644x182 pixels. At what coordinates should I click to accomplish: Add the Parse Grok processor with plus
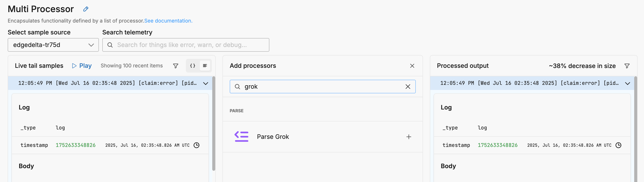(x=409, y=137)
